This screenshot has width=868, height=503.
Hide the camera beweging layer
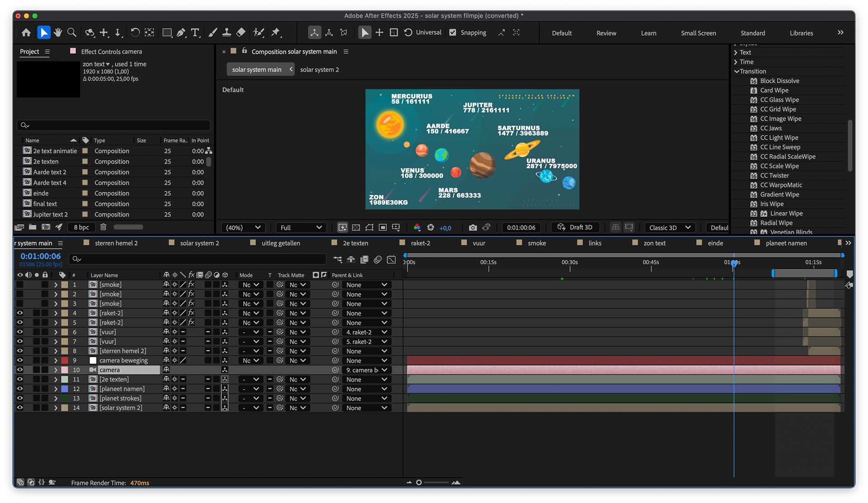coord(20,360)
